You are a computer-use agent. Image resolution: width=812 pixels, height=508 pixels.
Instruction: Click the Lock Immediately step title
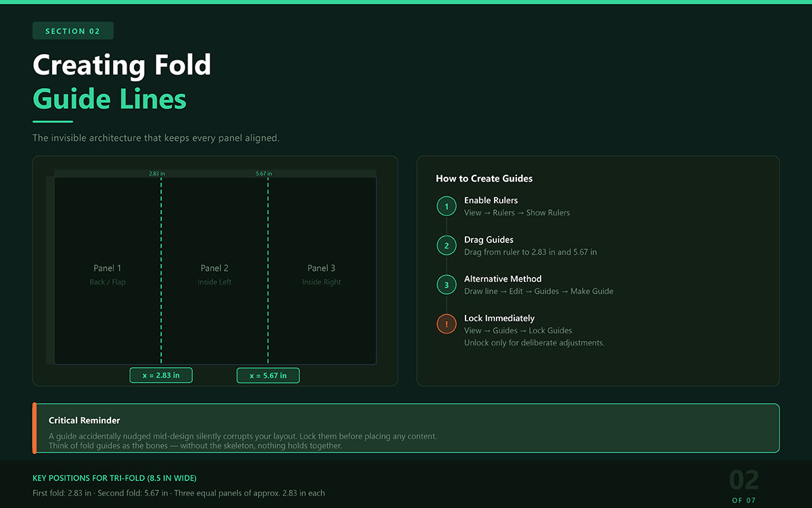499,318
